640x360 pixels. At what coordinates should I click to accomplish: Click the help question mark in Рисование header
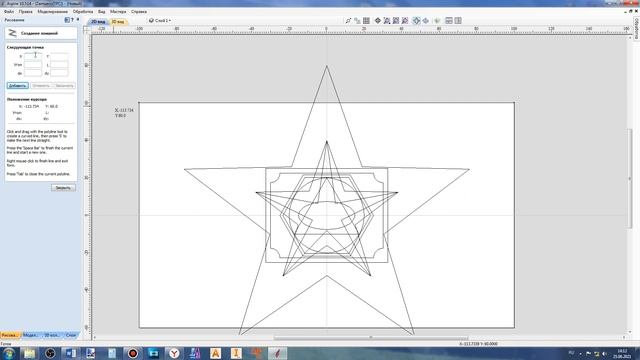click(72, 20)
